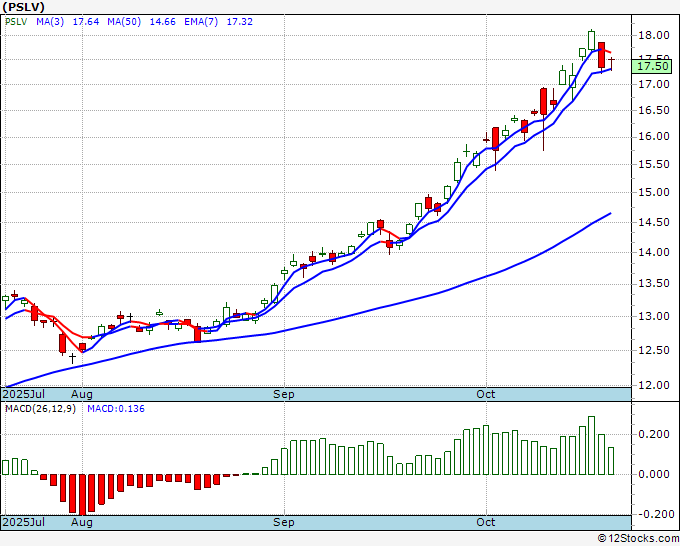Click the (PSLV) chart title
Viewport: 680px width, 546px height.
(23, 7)
